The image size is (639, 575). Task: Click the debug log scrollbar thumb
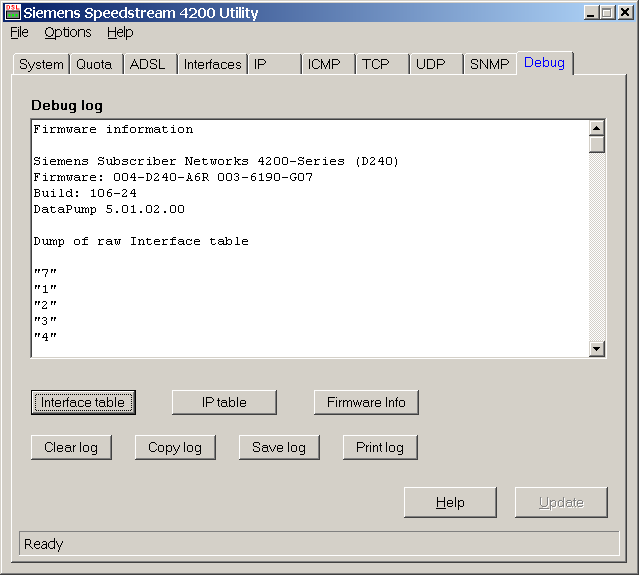point(597,144)
